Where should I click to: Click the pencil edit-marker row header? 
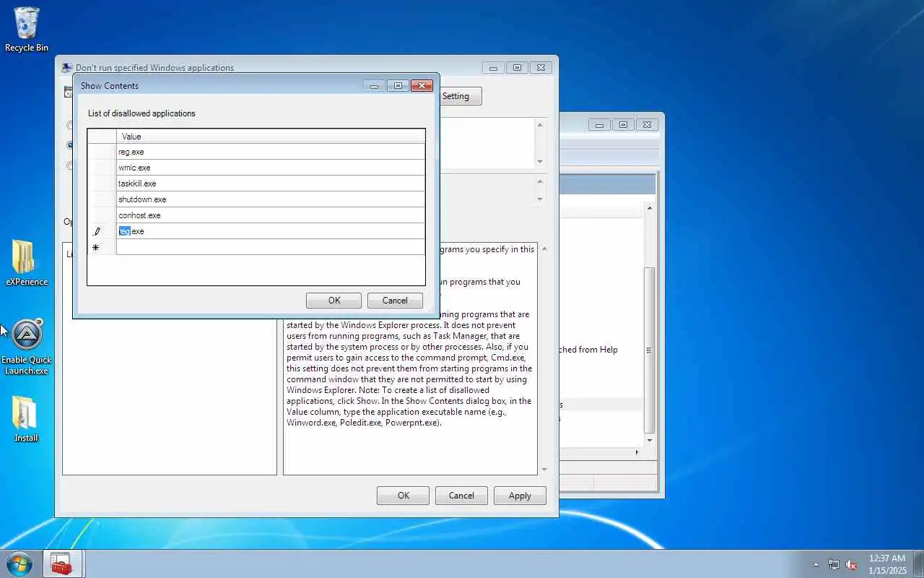point(102,231)
